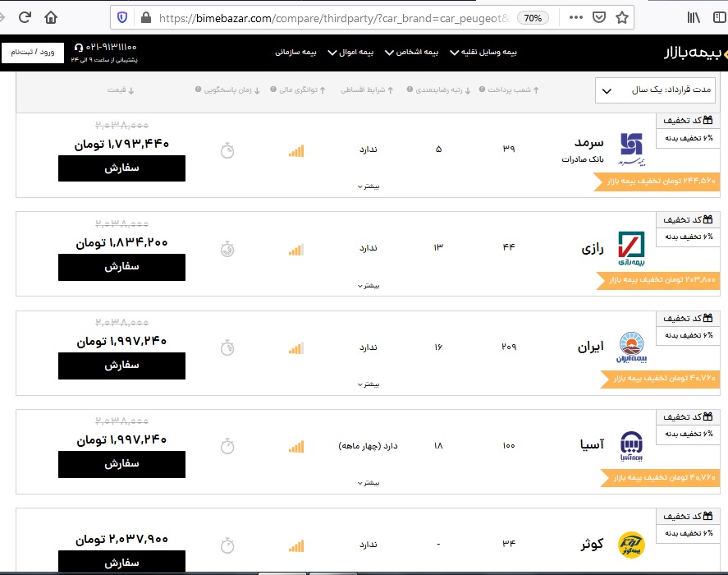728x575 pixels.
Task: Sort results by توانگری مالی
Action: (302, 90)
